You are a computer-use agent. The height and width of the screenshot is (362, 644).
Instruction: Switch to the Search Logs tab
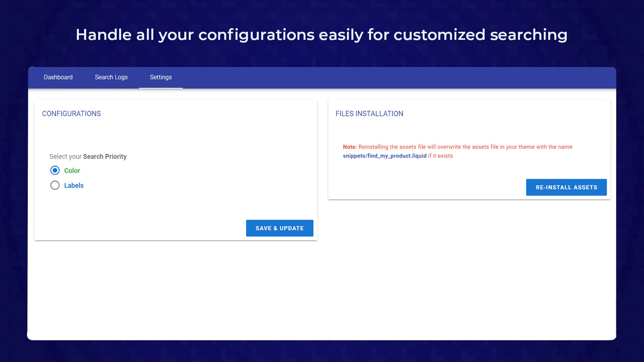(x=111, y=77)
